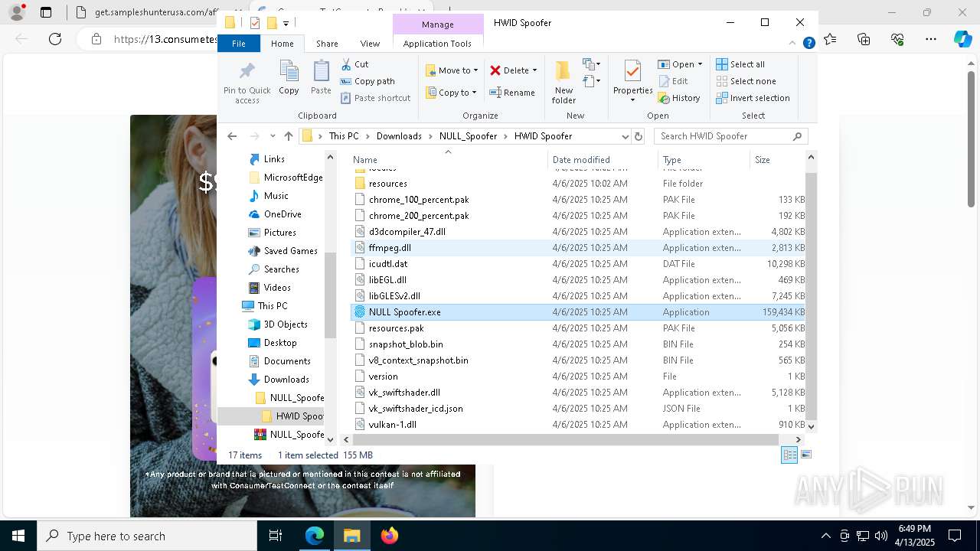The image size is (980, 551).
Task: Refresh the Edge browser page
Action: [x=55, y=39]
